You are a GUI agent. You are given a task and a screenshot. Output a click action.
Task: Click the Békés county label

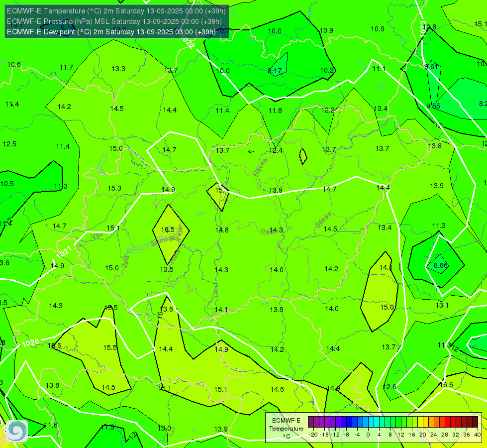pyautogui.click(x=323, y=220)
